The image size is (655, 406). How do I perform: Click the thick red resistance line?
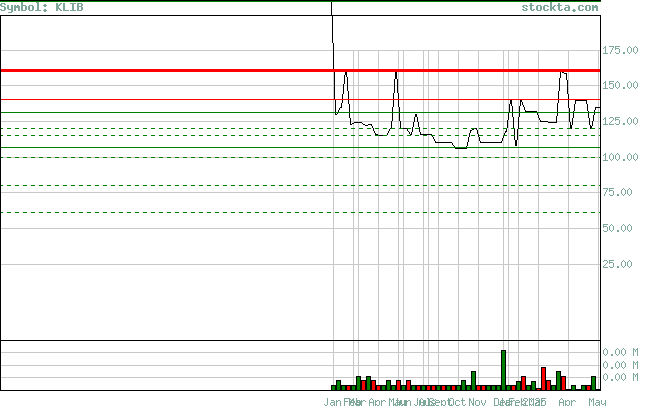coord(300,71)
